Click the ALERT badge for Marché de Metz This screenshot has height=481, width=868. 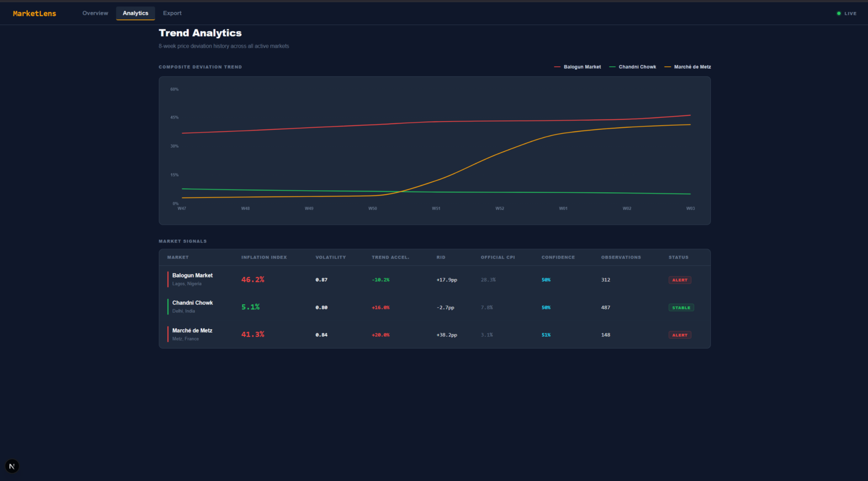point(679,335)
